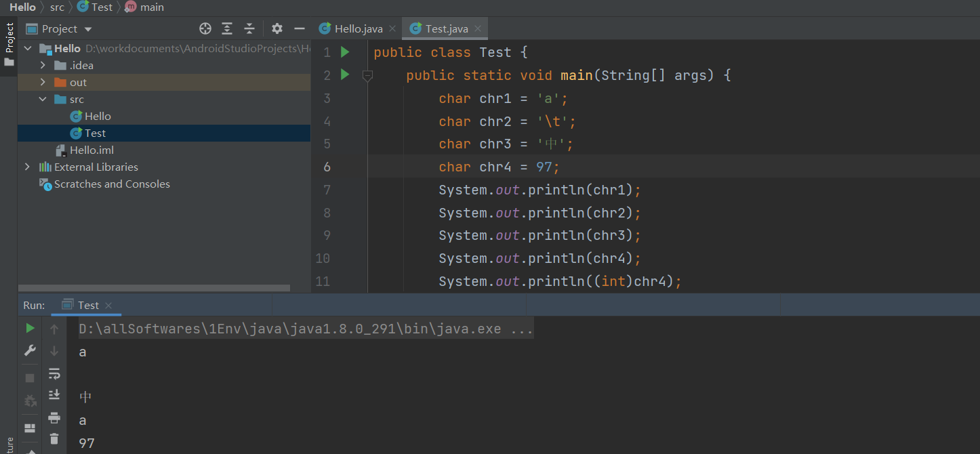Hide the Project panel with minus icon
Screen dimensions: 980x454
300,28
